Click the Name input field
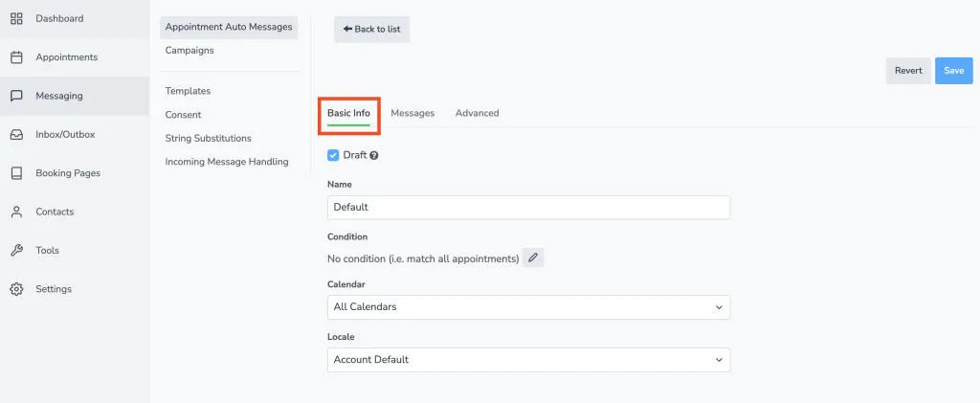Viewport: 980px width, 403px height. click(528, 207)
